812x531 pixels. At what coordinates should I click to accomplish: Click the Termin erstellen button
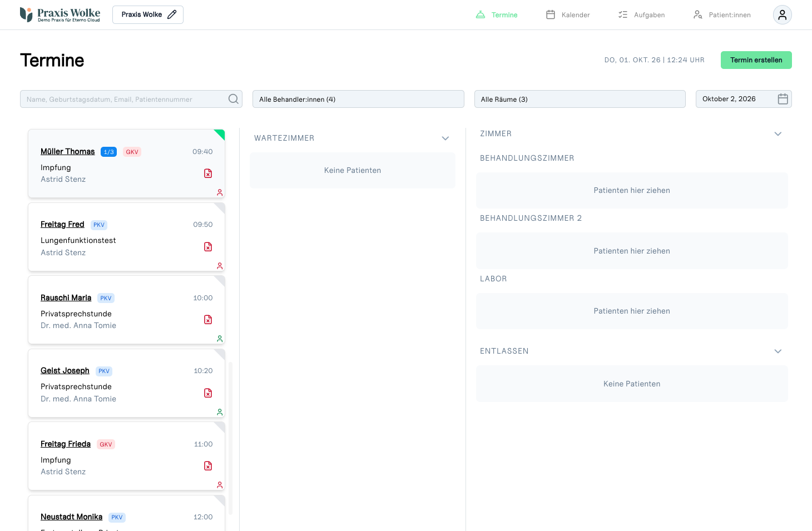coord(756,60)
